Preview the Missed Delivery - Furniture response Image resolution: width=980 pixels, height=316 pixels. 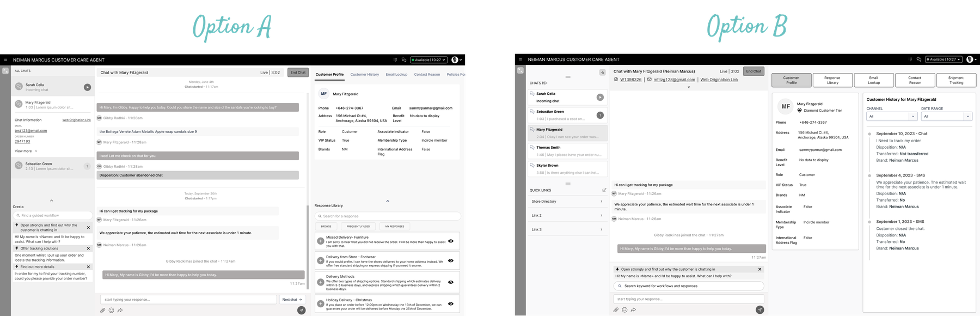point(451,241)
